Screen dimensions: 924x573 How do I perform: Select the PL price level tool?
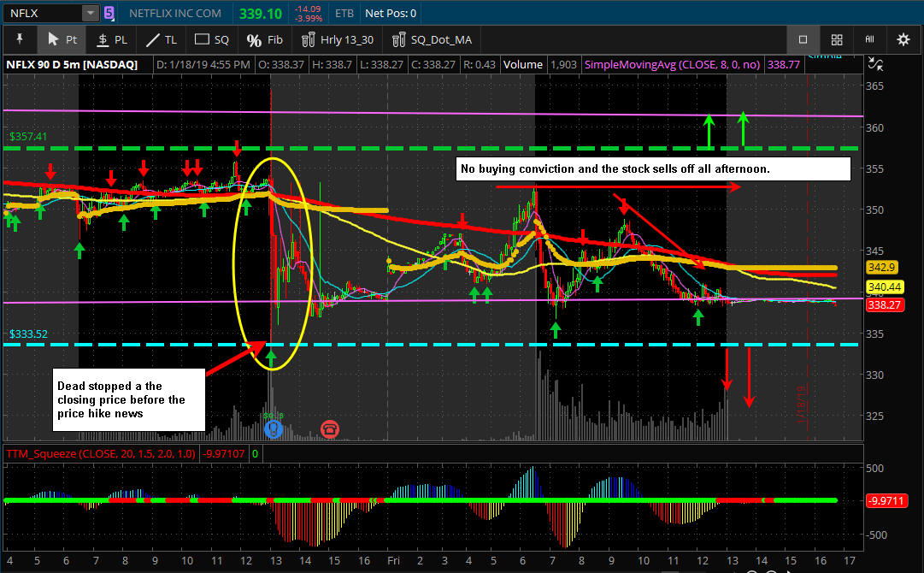pos(112,39)
